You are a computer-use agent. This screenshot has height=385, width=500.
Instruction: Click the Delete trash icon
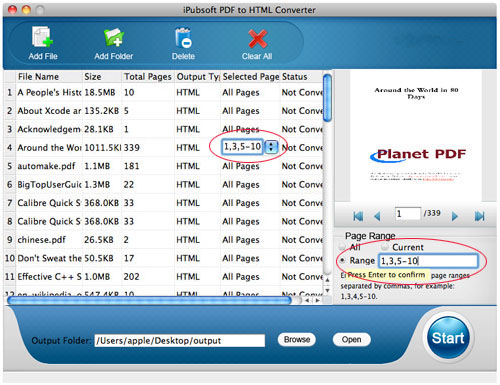[x=183, y=38]
